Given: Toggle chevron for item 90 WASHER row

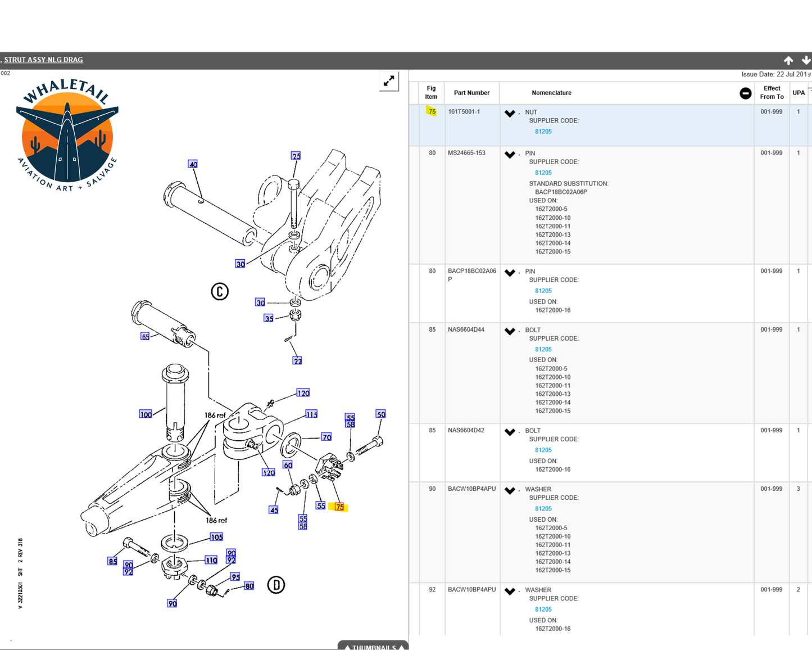Looking at the screenshot, I should click(510, 490).
